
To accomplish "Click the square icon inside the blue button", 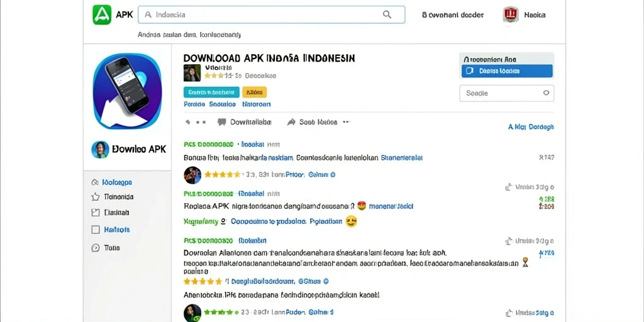I will pyautogui.click(x=470, y=71).
